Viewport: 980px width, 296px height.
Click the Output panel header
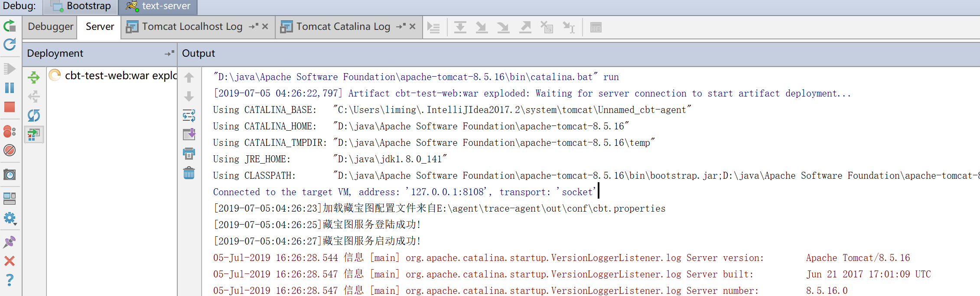click(x=199, y=53)
